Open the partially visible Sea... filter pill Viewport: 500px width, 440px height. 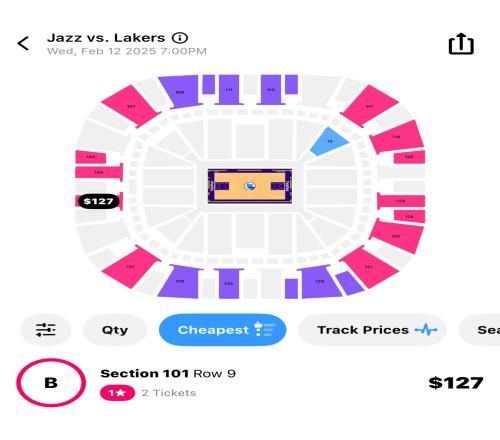click(479, 330)
